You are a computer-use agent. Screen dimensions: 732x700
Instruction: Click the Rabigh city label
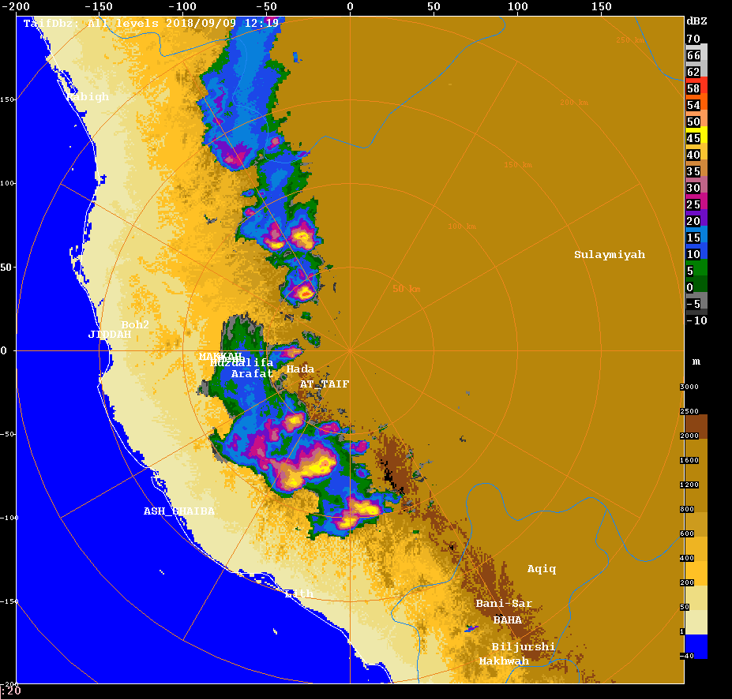pos(88,96)
